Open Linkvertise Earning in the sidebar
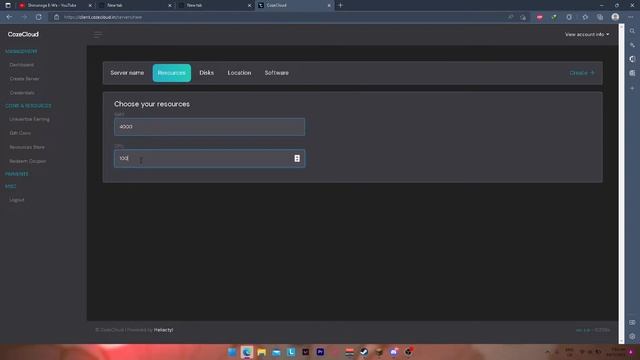 pos(29,119)
